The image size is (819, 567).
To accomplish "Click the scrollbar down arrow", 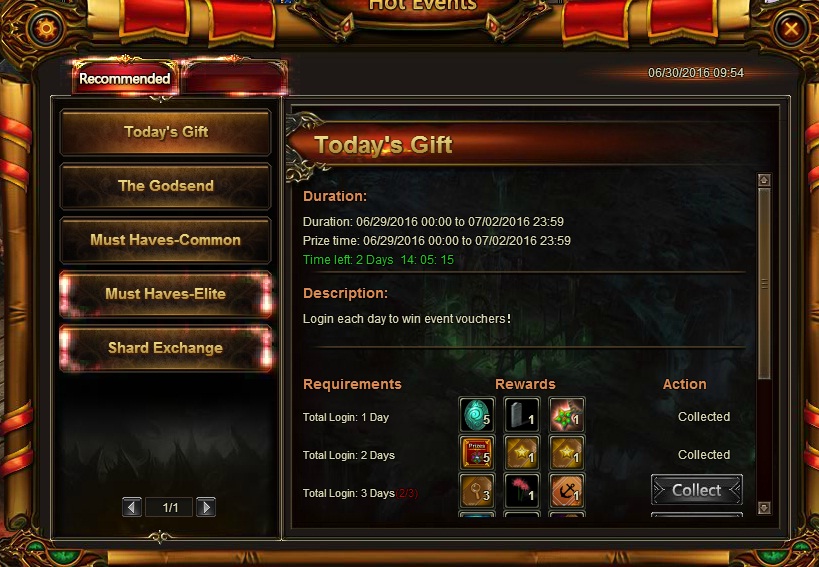I will (x=764, y=507).
